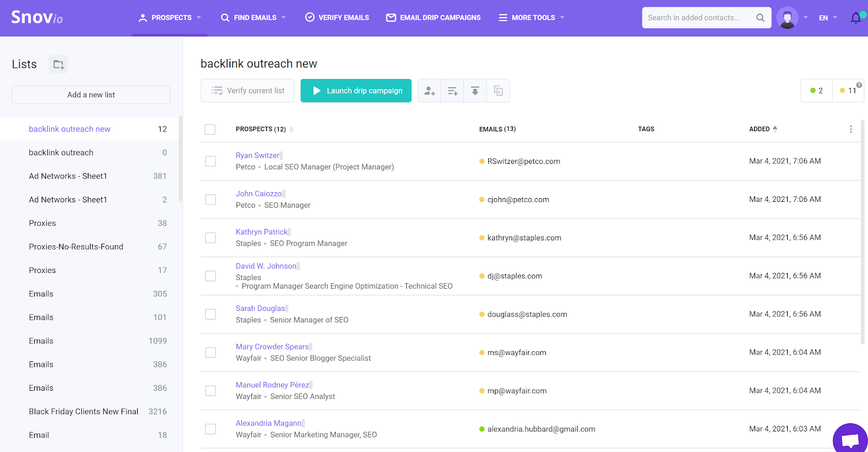Click the prospects table scrollbar

click(863, 232)
